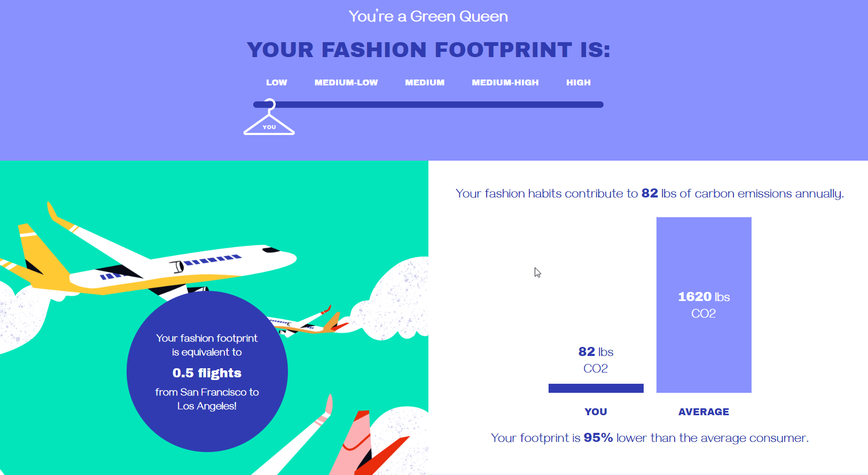Click the footprint scale bar at its middle

(x=428, y=105)
